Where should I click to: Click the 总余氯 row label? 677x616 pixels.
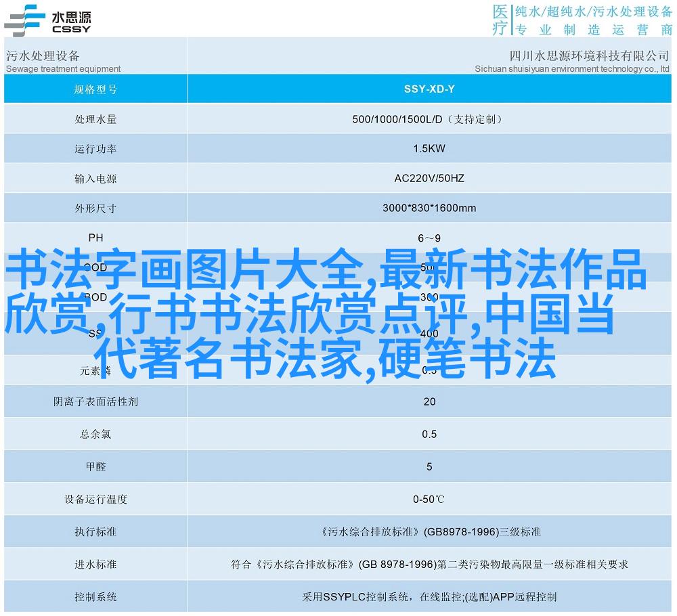[x=95, y=435]
